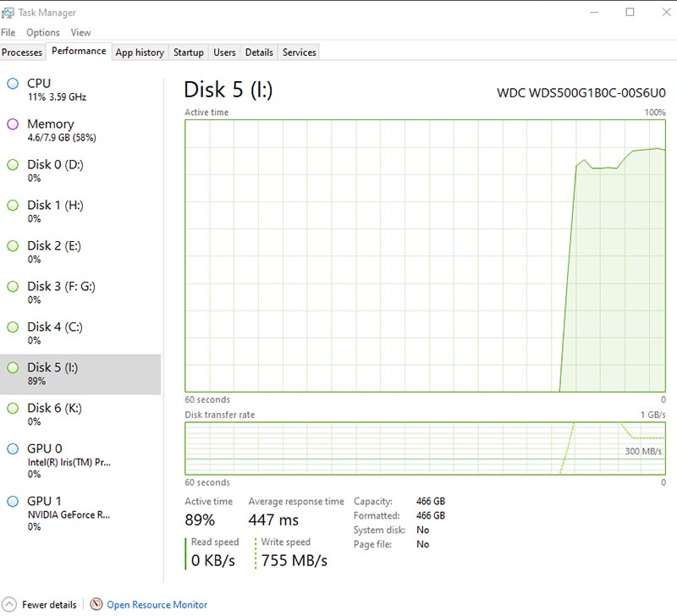677x616 pixels.
Task: Click the 1 GB/s graph scale label
Action: pos(652,415)
